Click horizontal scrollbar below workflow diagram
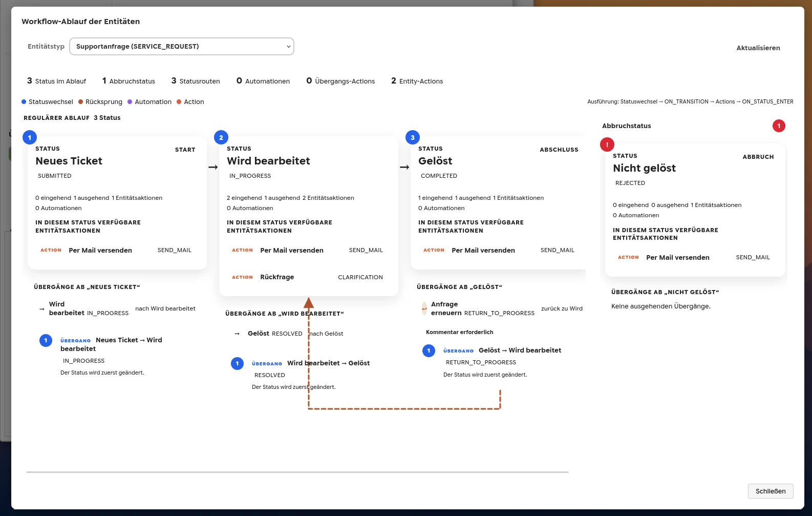The width and height of the screenshot is (812, 516). point(297,472)
